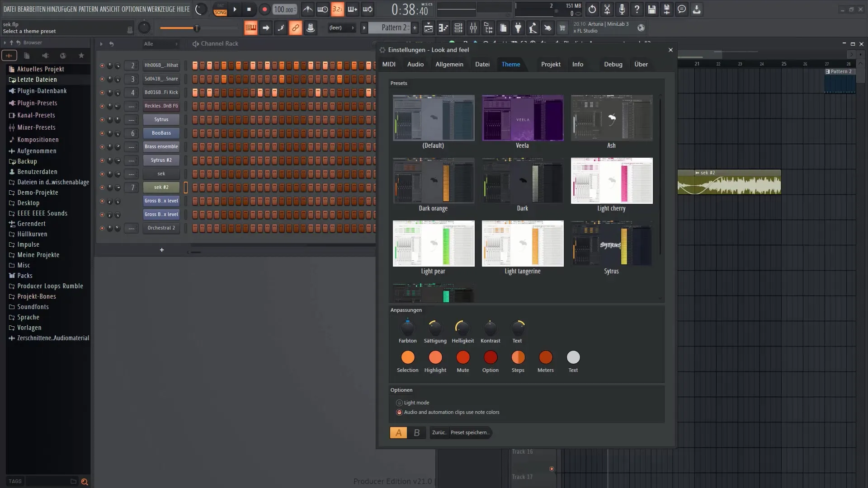The height and width of the screenshot is (488, 868).
Task: Expand the Packs folder in browser
Action: coord(25,275)
